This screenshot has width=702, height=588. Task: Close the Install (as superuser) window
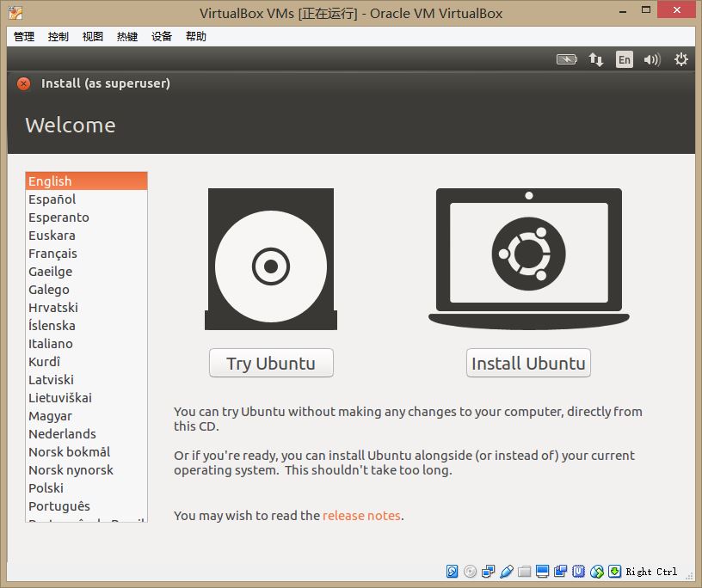pos(24,83)
